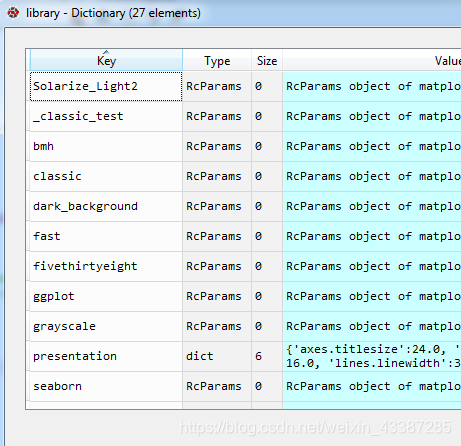Select the dark_background key cell
The height and width of the screenshot is (446, 461).
(106, 206)
